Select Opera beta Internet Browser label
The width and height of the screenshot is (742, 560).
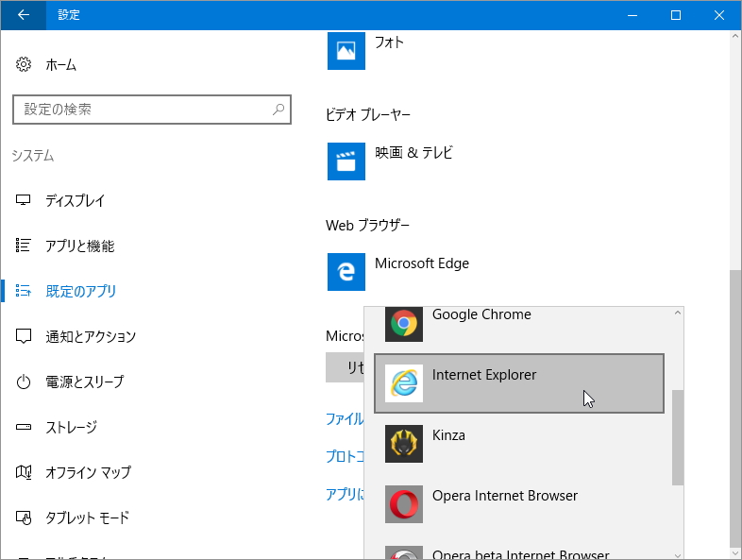click(520, 554)
